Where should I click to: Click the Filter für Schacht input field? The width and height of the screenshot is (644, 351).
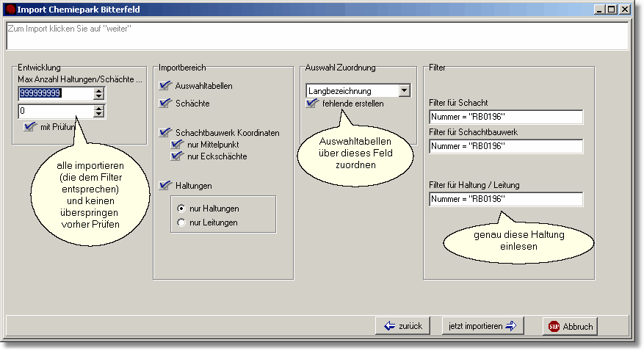coord(505,117)
